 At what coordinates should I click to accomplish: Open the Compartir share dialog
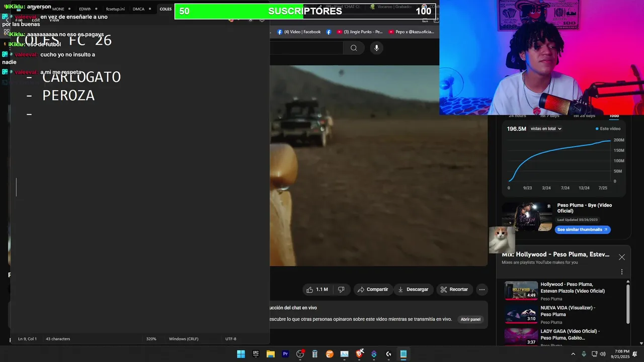click(x=373, y=290)
